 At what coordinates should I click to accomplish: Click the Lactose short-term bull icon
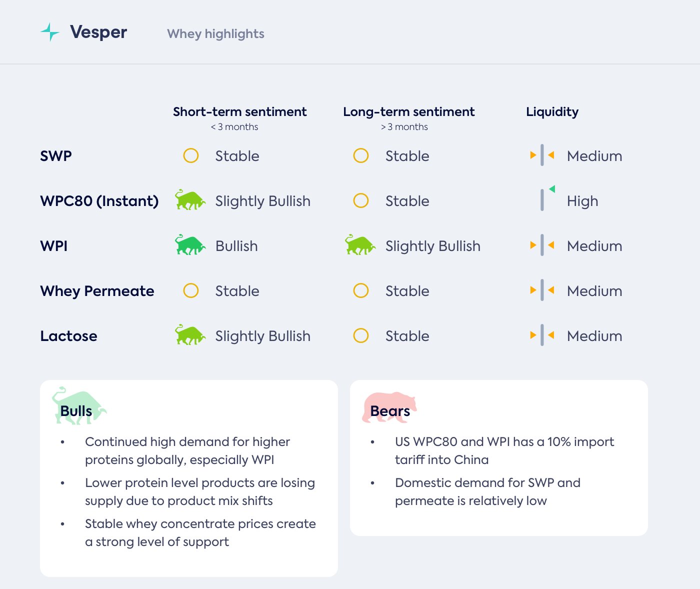190,335
